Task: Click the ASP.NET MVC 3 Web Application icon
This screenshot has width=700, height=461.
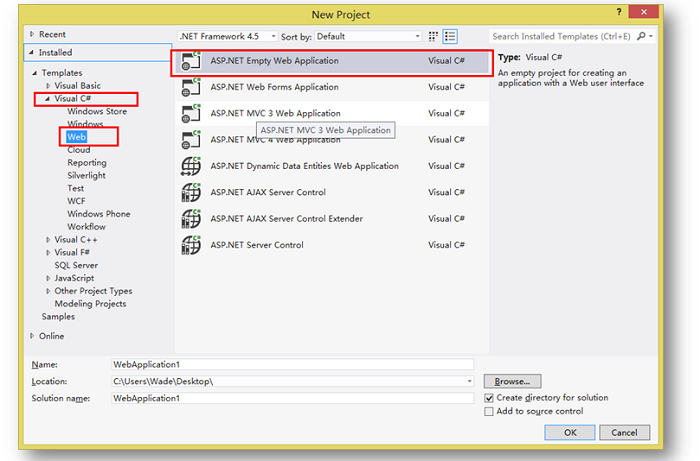Action: 191,114
